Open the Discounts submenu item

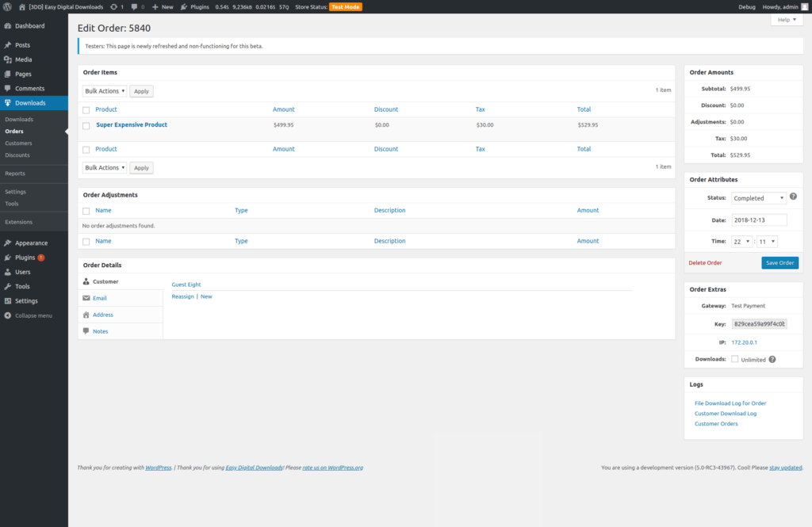[x=17, y=155]
